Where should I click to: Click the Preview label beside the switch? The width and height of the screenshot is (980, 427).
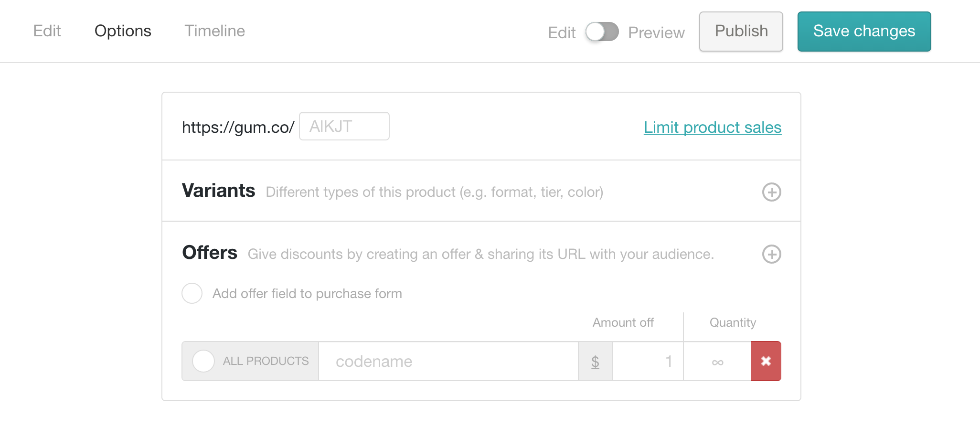(x=656, y=32)
